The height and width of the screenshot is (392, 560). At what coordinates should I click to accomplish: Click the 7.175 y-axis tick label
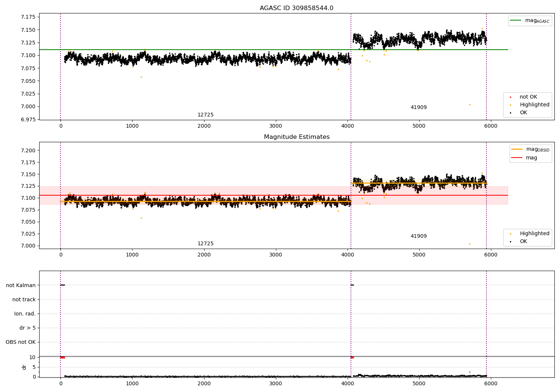pyautogui.click(x=28, y=17)
